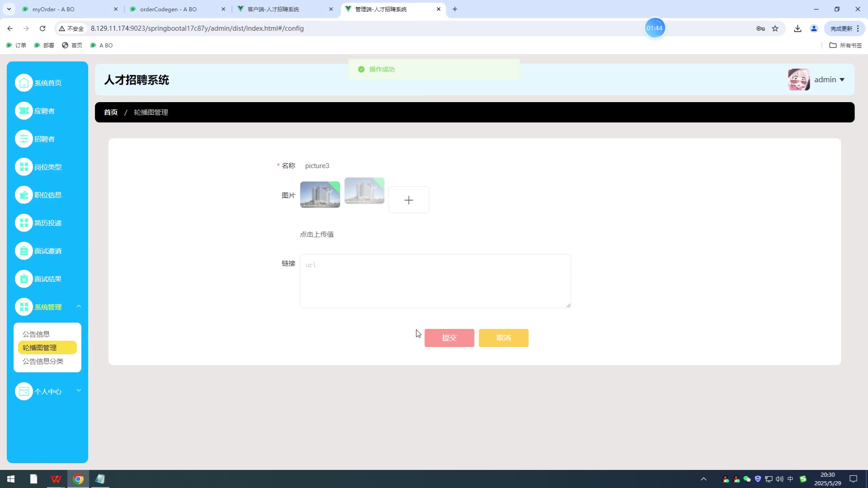Screen dimensions: 868x488
Task: Open 岗位类型 grid icon in sidebar
Action: pos(24,167)
